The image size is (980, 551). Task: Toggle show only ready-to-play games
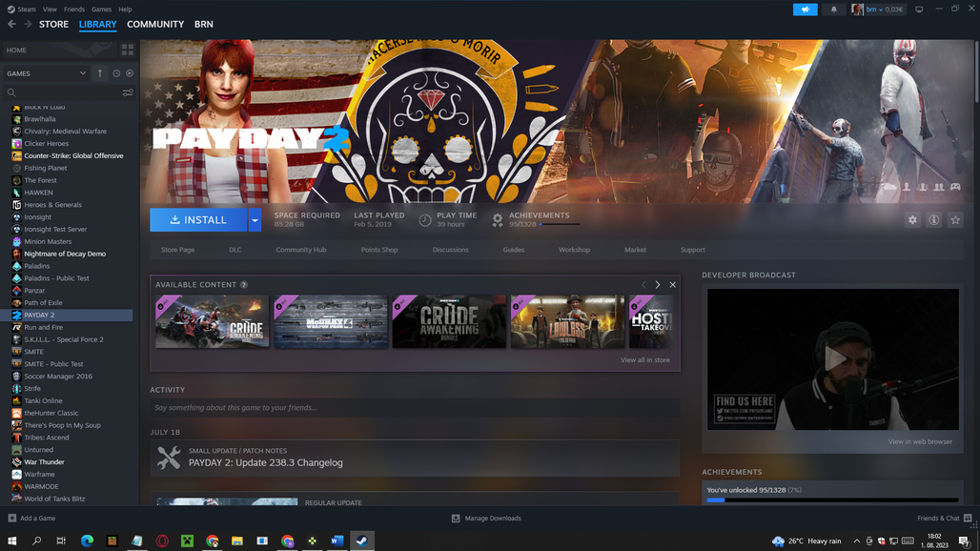[130, 73]
